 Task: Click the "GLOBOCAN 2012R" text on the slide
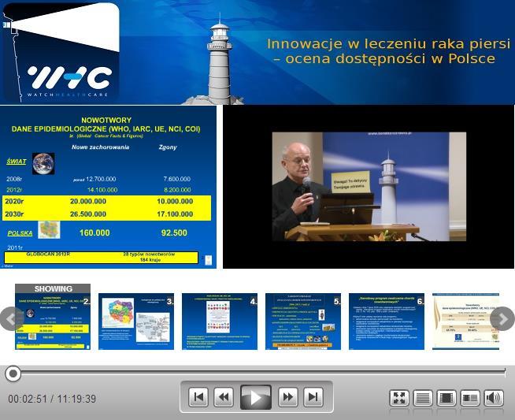click(48, 254)
